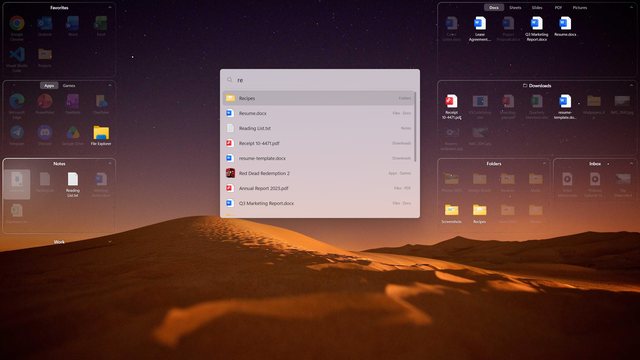Collapse the Downloads panel
The width and height of the screenshot is (640, 360).
click(x=631, y=86)
